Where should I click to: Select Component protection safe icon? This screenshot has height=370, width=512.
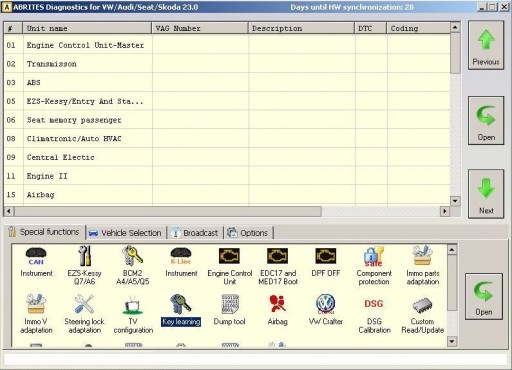(x=374, y=266)
